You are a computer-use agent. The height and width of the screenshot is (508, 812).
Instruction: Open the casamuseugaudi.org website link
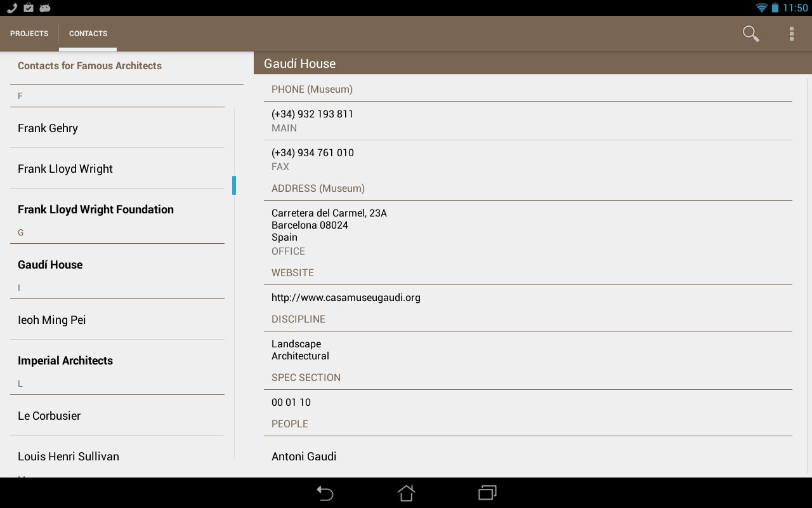528,297
